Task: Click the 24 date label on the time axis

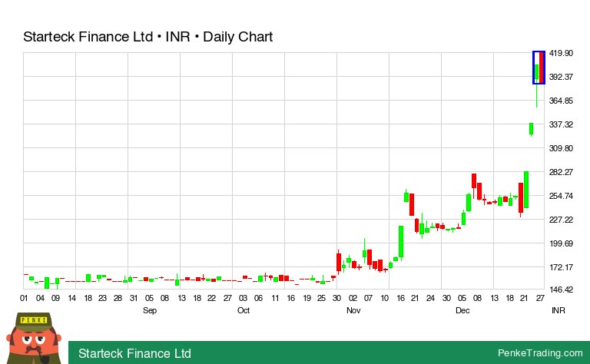Action: point(430,298)
